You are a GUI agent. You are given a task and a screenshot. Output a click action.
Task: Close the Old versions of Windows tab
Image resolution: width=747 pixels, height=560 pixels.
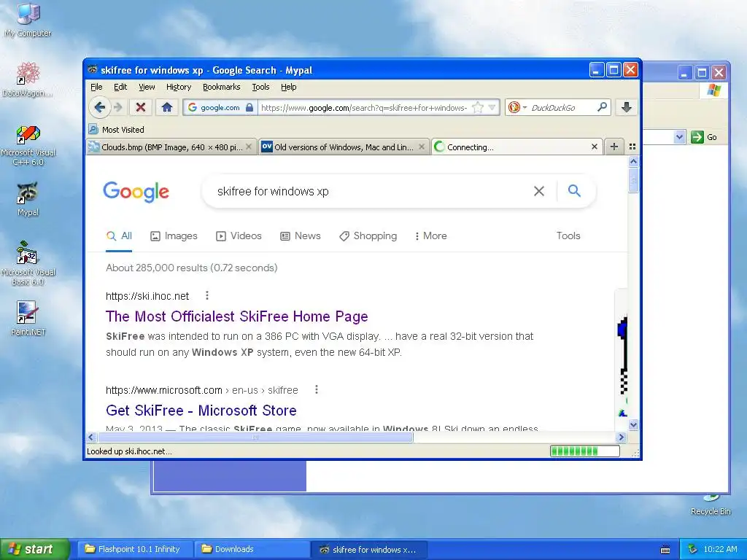point(421,147)
